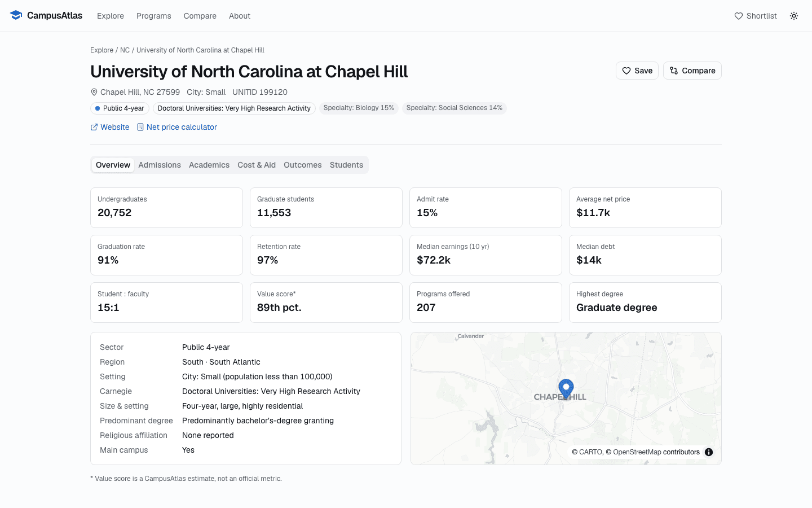Click the Value score 89th pct. card
Screen dimensions: 812x508
click(326, 303)
